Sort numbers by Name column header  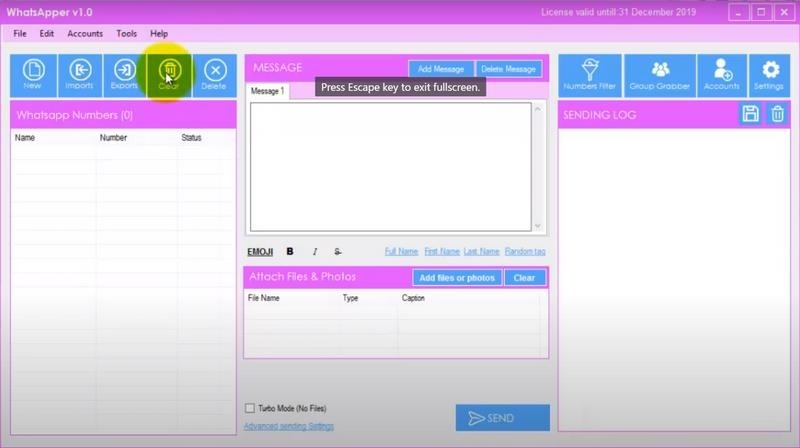coord(25,138)
